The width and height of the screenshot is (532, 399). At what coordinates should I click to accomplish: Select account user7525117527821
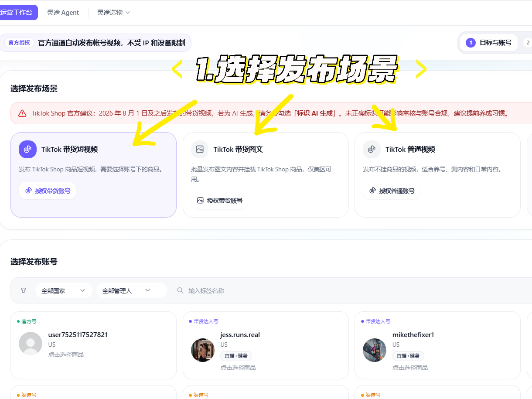(78, 335)
